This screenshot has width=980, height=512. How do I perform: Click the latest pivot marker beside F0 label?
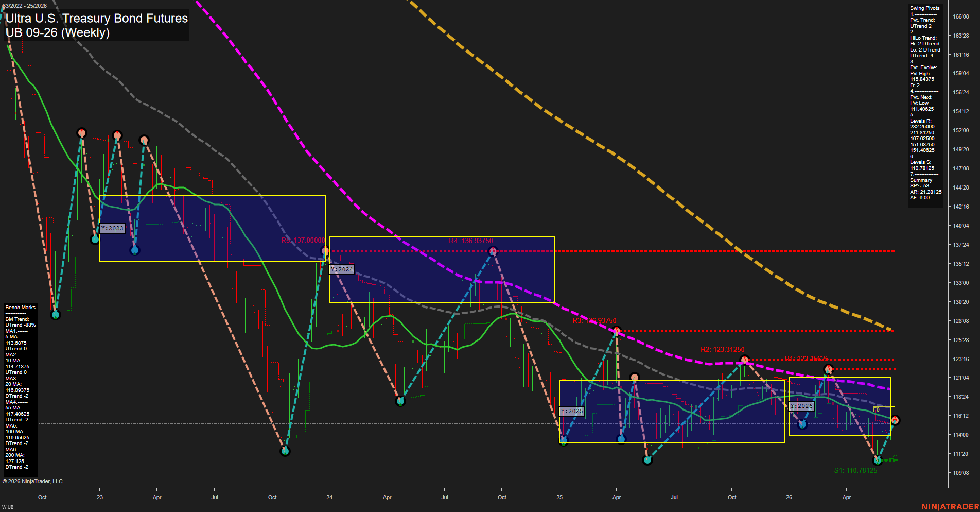[895, 420]
